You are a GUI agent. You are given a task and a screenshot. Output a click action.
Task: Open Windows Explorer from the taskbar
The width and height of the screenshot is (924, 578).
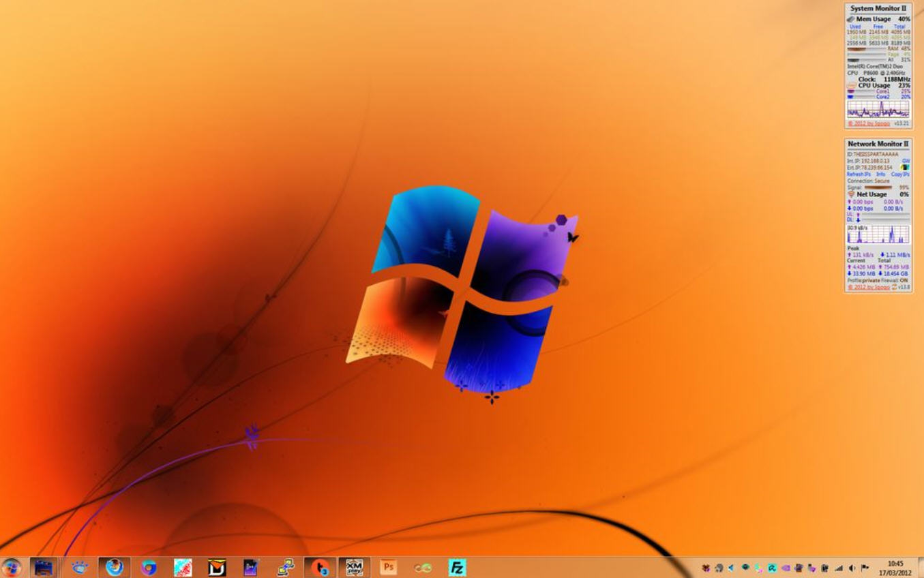coord(43,566)
